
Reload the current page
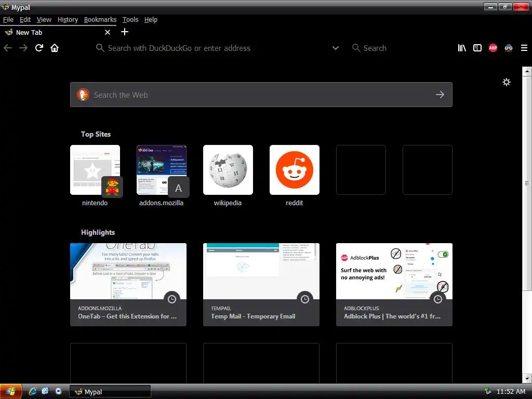[x=39, y=48]
